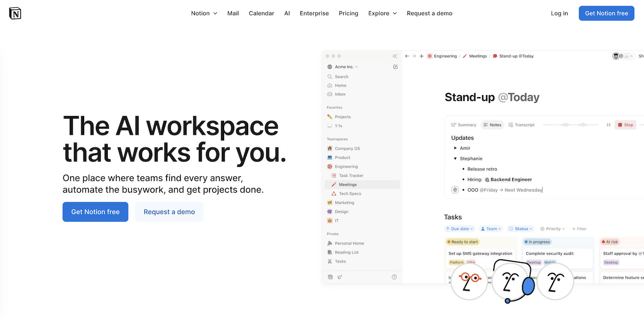Click the glasses face illustration
644x318 pixels.
pos(469,281)
